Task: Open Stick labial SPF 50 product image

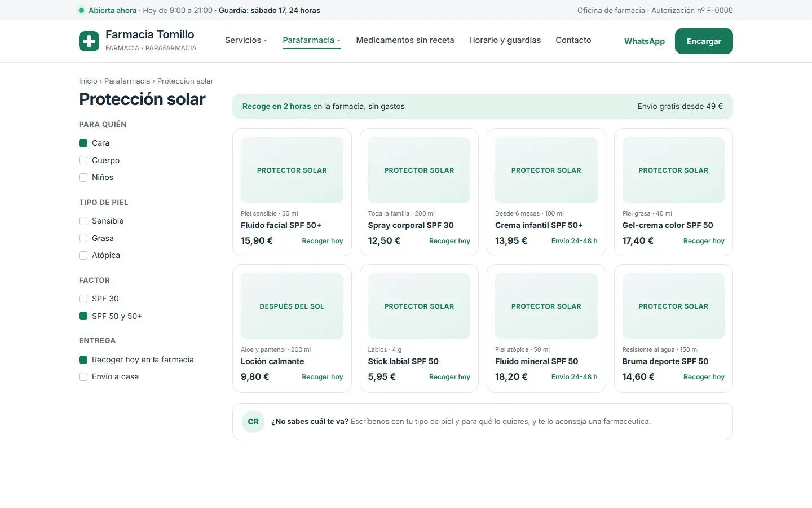Action: pos(419,306)
